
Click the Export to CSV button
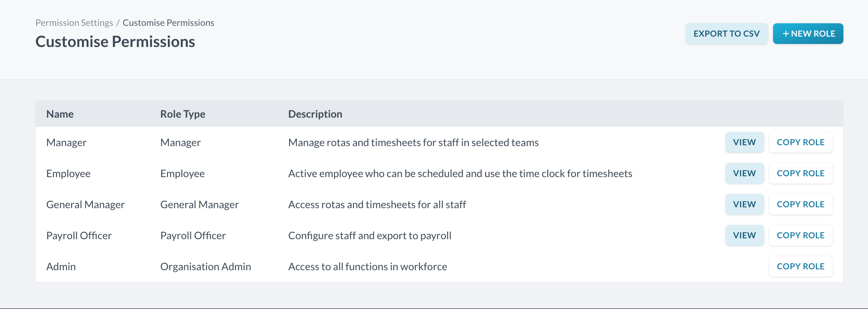726,34
